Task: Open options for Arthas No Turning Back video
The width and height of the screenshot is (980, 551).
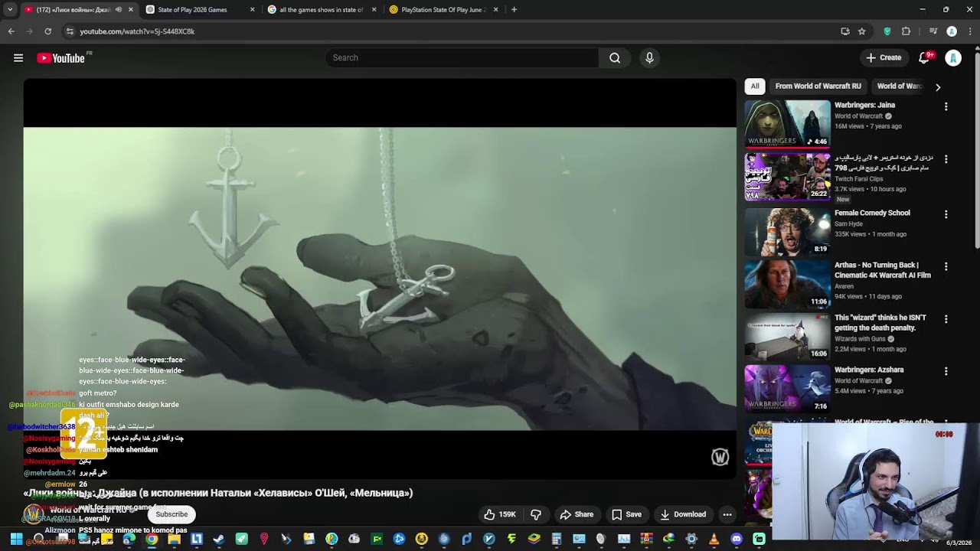Action: pyautogui.click(x=946, y=266)
